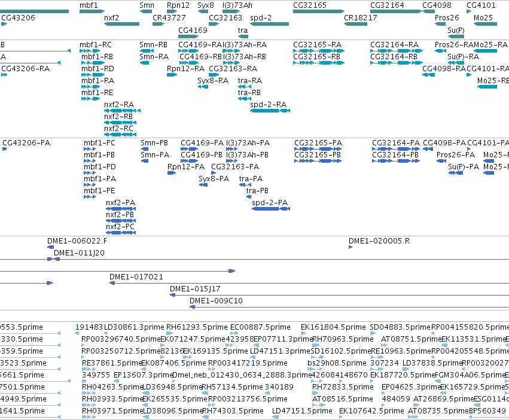The image size is (509, 420).
Task: Select the RH72833.5prime EST label
Action: click(343, 387)
